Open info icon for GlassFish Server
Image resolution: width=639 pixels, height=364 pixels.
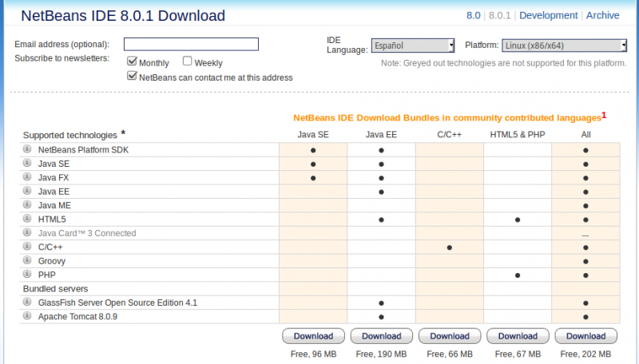click(x=27, y=302)
